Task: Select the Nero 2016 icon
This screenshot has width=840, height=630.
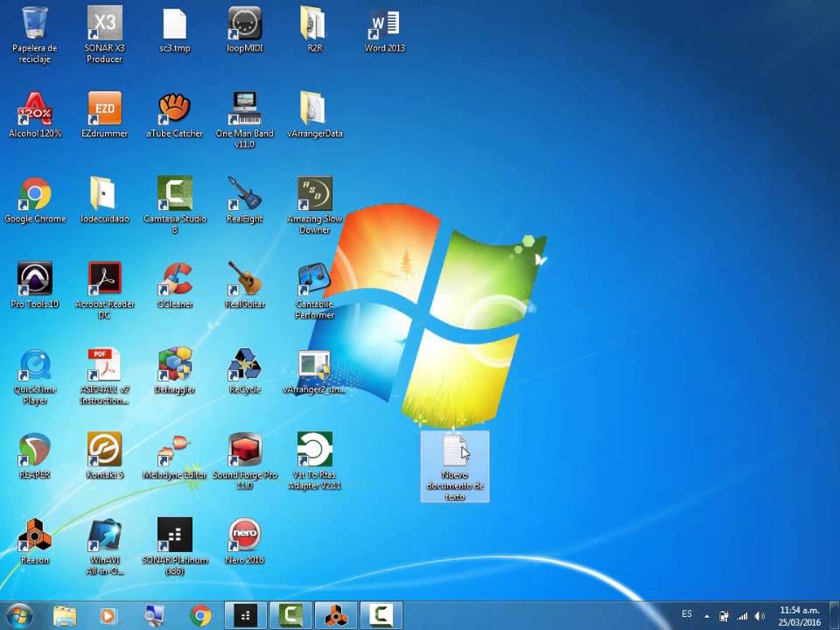Action: [x=245, y=542]
